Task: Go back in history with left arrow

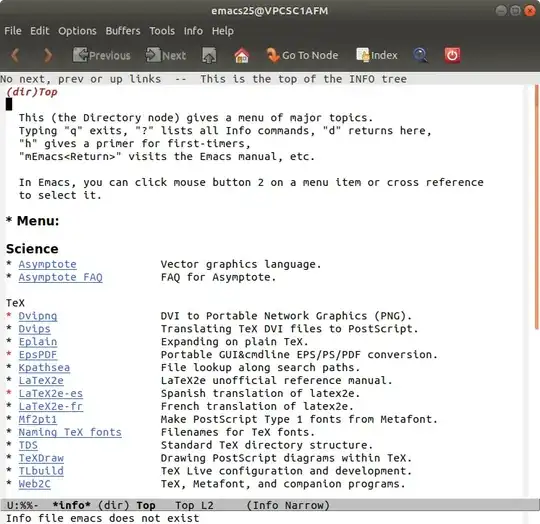Action: pos(15,55)
